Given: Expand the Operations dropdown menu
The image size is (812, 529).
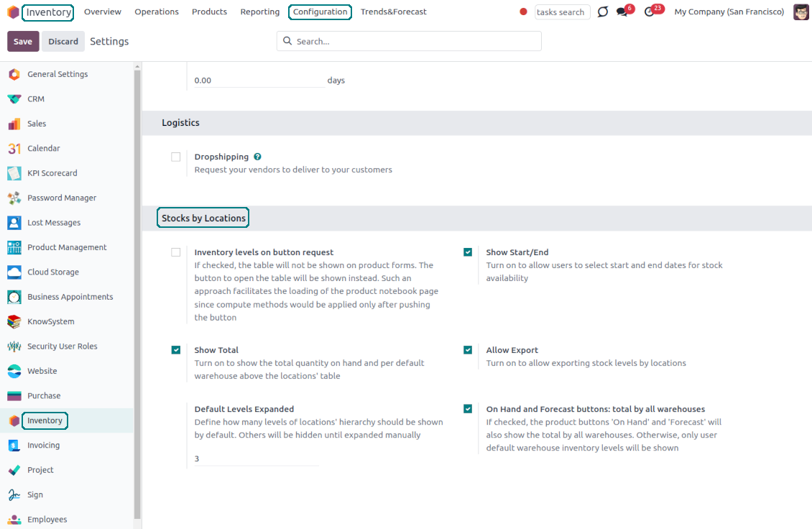Looking at the screenshot, I should pyautogui.click(x=157, y=12).
